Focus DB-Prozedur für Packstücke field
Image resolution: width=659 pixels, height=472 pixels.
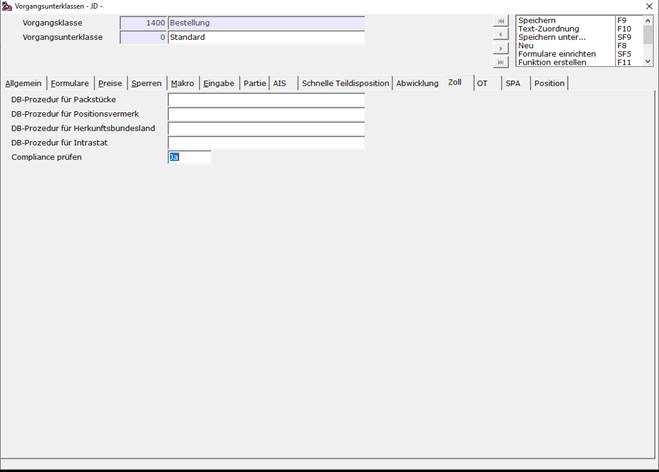click(266, 100)
